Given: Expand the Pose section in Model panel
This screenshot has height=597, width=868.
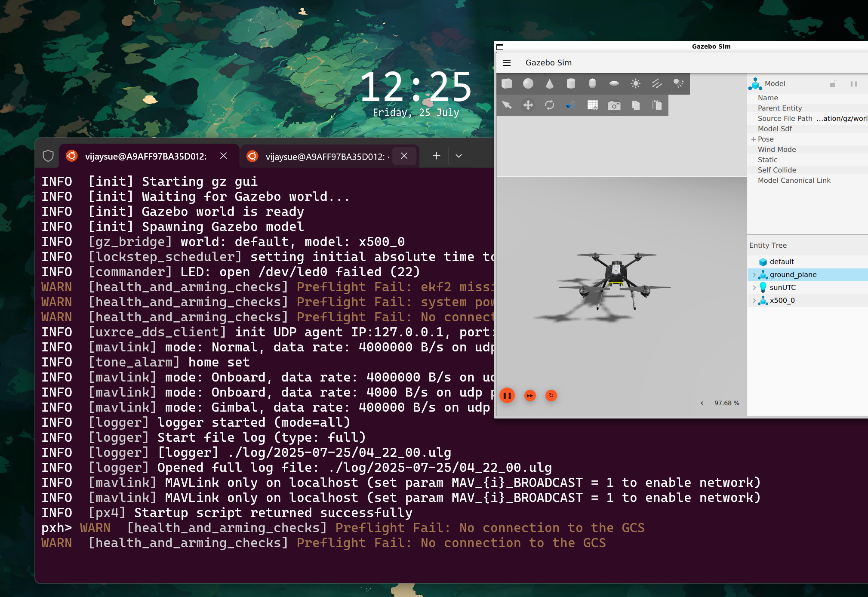Looking at the screenshot, I should point(754,139).
